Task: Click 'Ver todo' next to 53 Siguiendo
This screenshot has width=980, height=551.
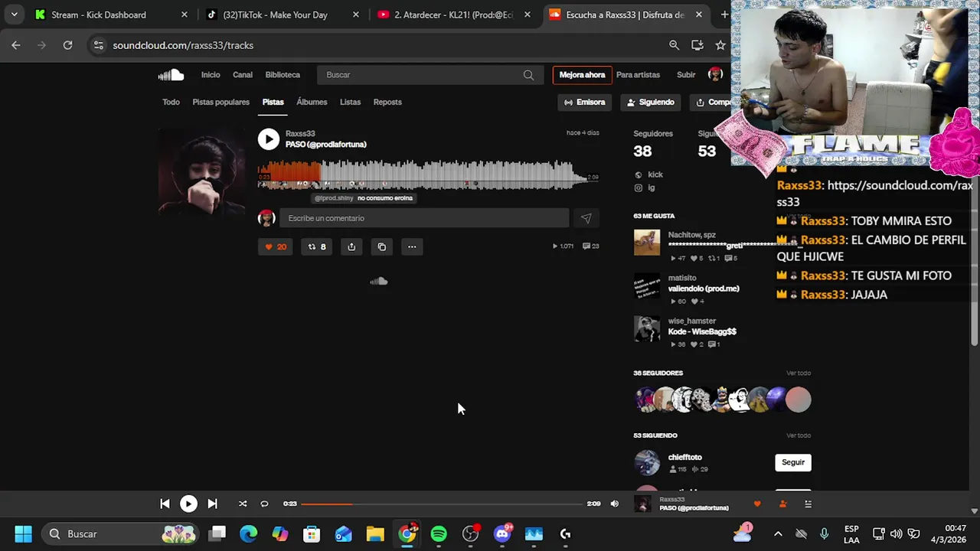Action: (x=798, y=435)
